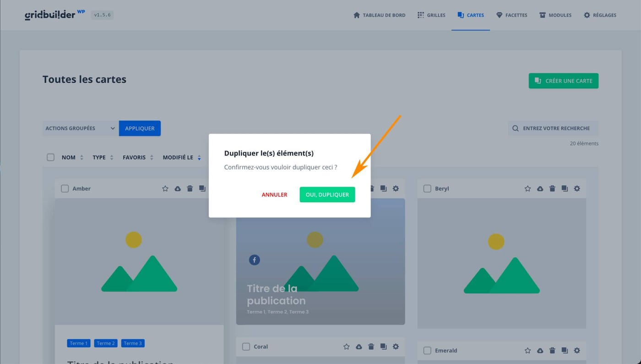Open the ACTIONS GROUPÉES dropdown

point(79,128)
